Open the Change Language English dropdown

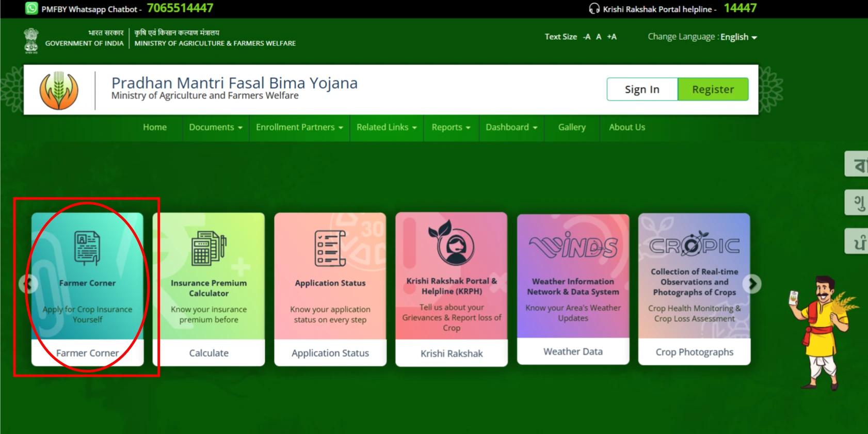(738, 37)
